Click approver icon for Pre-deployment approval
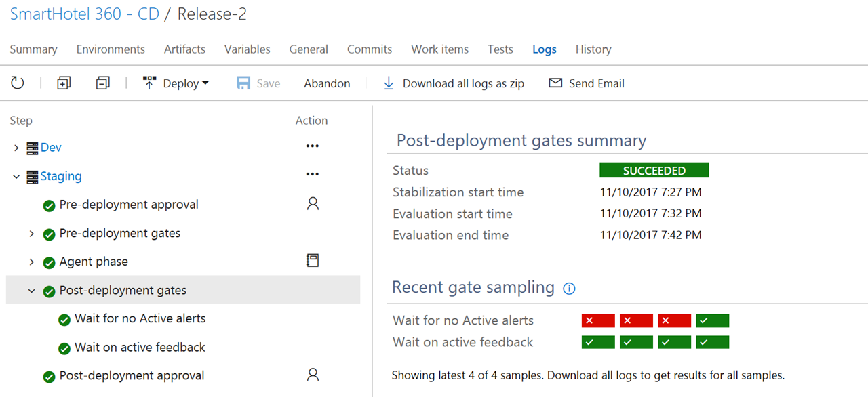 [x=313, y=204]
